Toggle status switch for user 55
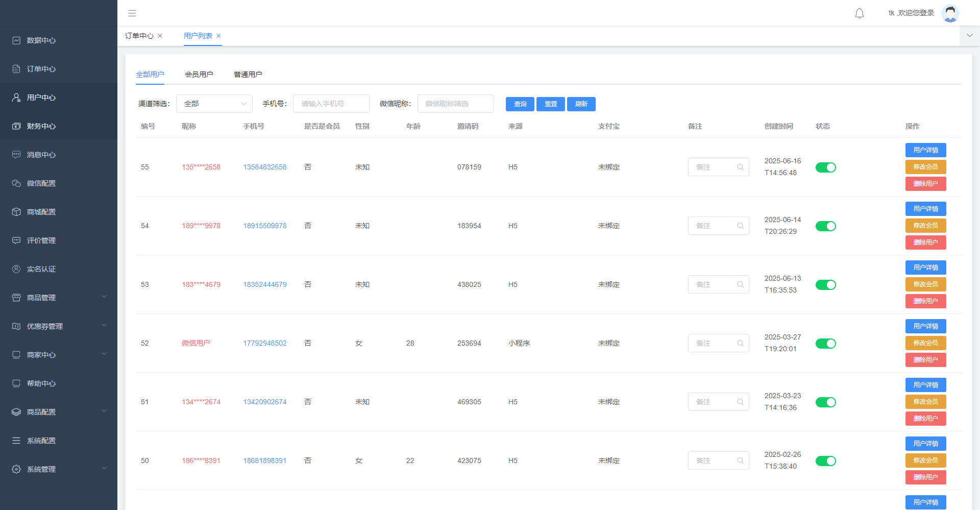Image resolution: width=980 pixels, height=510 pixels. click(825, 167)
